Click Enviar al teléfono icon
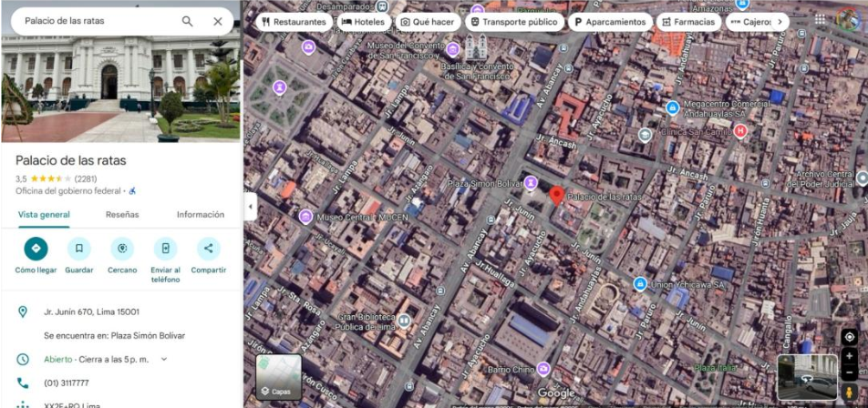Image resolution: width=868 pixels, height=408 pixels. pyautogui.click(x=165, y=248)
